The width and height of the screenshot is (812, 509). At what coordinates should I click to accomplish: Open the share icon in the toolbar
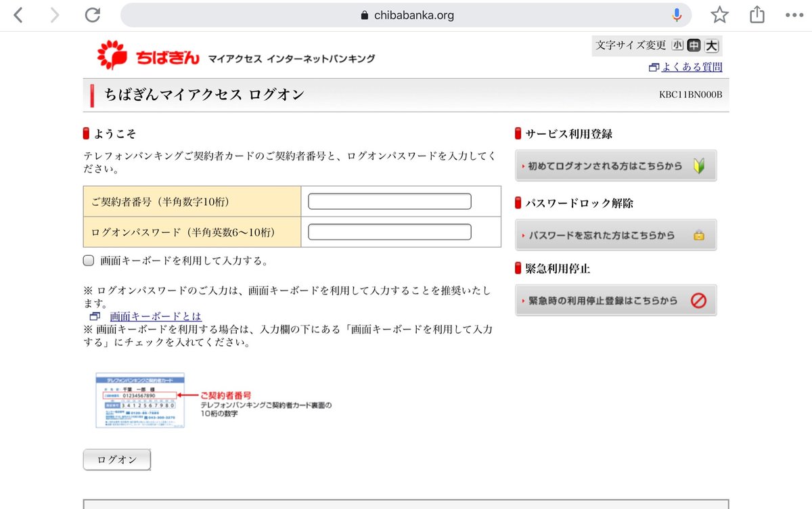coord(758,14)
